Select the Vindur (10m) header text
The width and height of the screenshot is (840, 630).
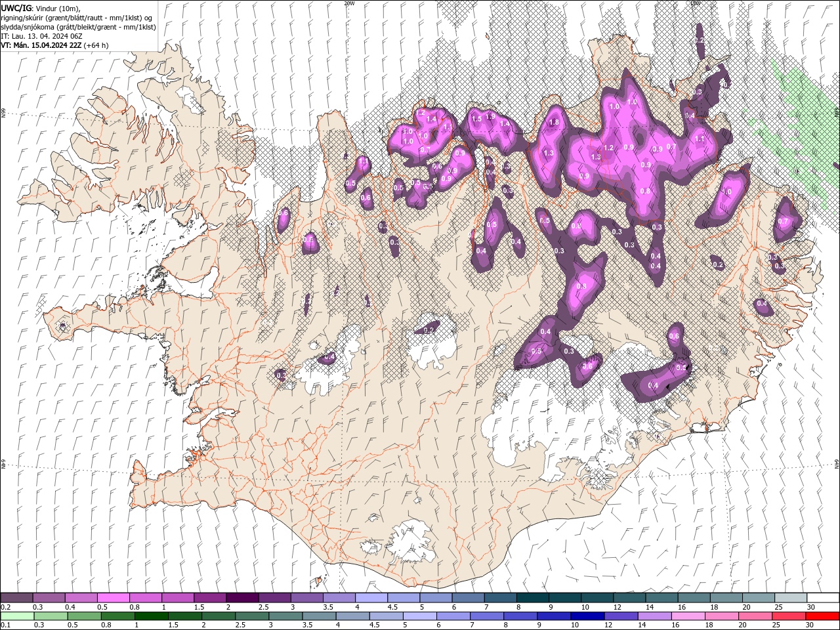58,9
